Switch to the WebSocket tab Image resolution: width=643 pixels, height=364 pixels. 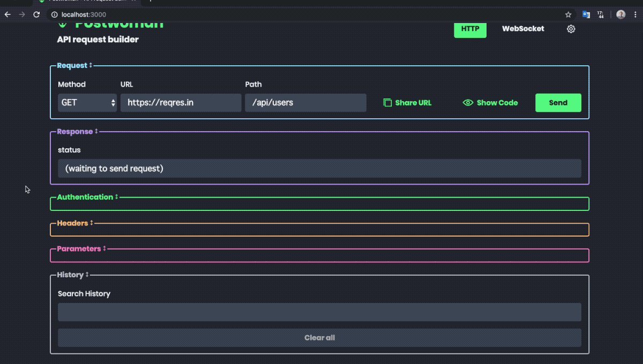click(523, 29)
